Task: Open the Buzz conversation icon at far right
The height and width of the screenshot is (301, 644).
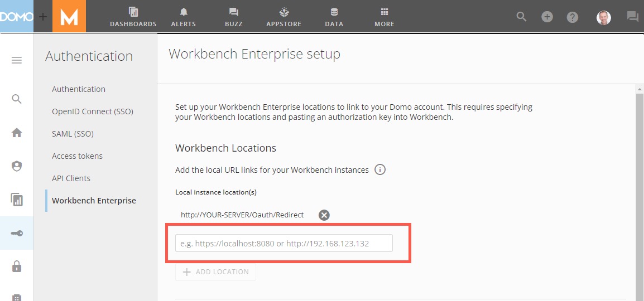Action: pos(632,17)
